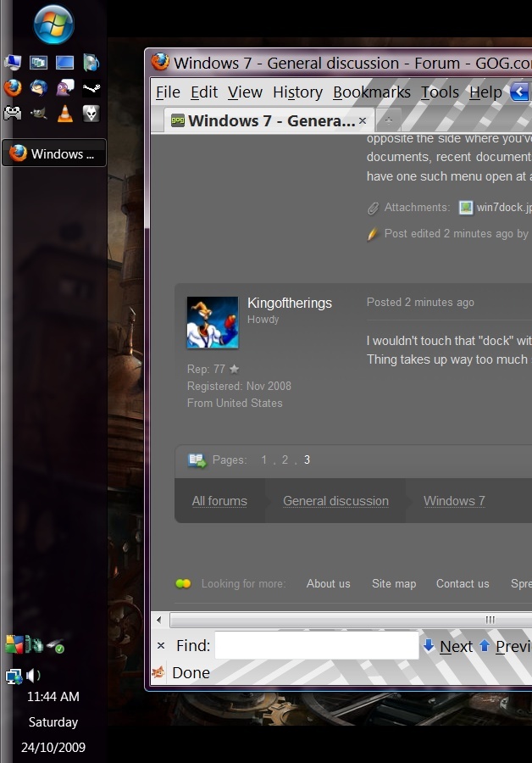
Task: Go to page 1 of the thread
Action: [263, 459]
